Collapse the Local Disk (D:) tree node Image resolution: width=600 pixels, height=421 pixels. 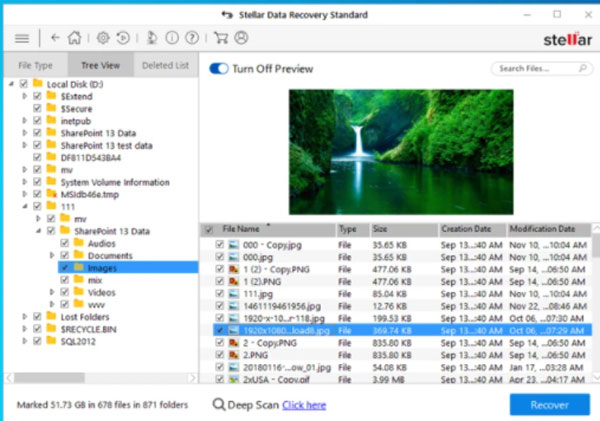[x=11, y=83]
